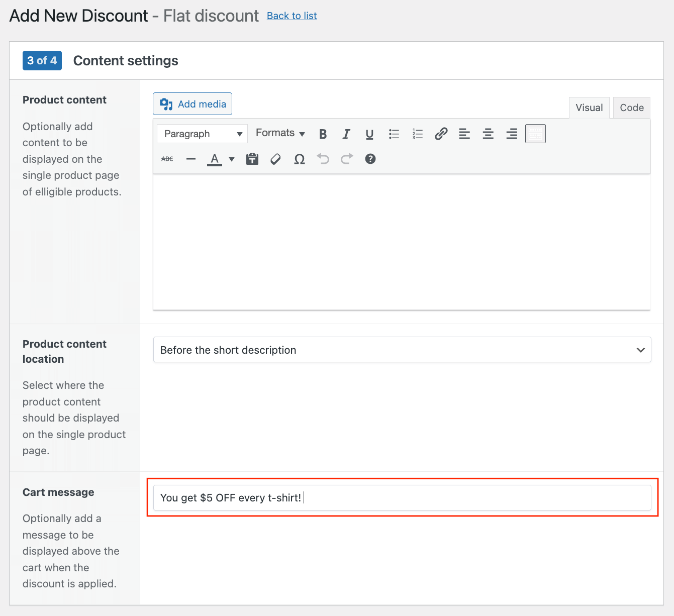Clear formatting with the eraser icon
Image resolution: width=674 pixels, height=616 pixels.
tap(275, 159)
